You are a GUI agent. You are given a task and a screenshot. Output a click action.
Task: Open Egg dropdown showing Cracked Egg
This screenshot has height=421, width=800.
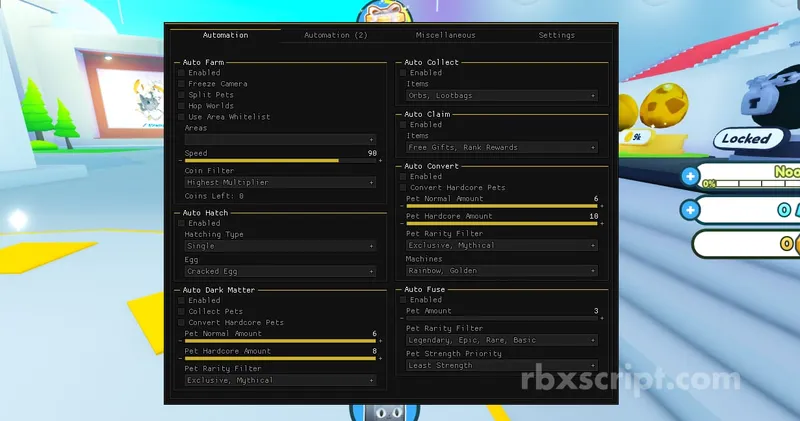pos(280,271)
